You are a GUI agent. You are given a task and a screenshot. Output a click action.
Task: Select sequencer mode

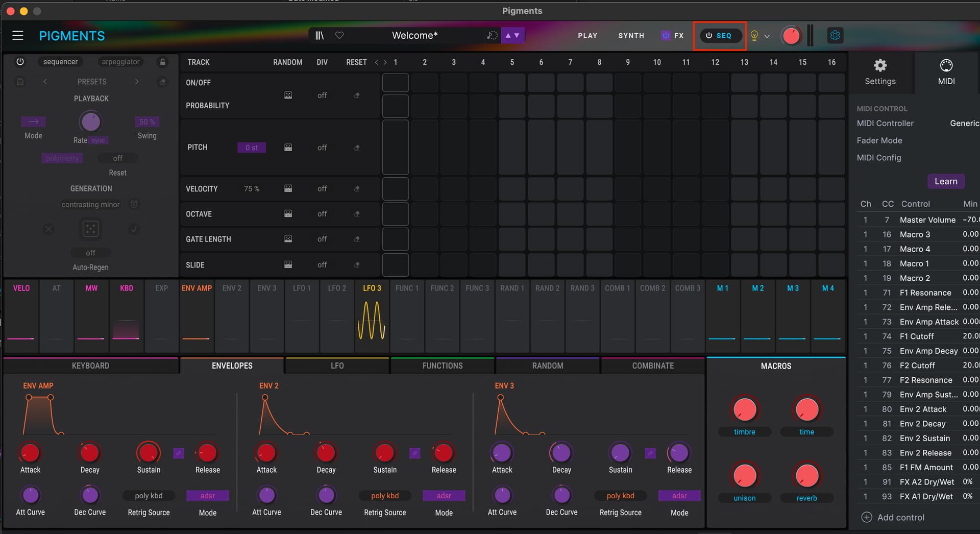click(60, 62)
